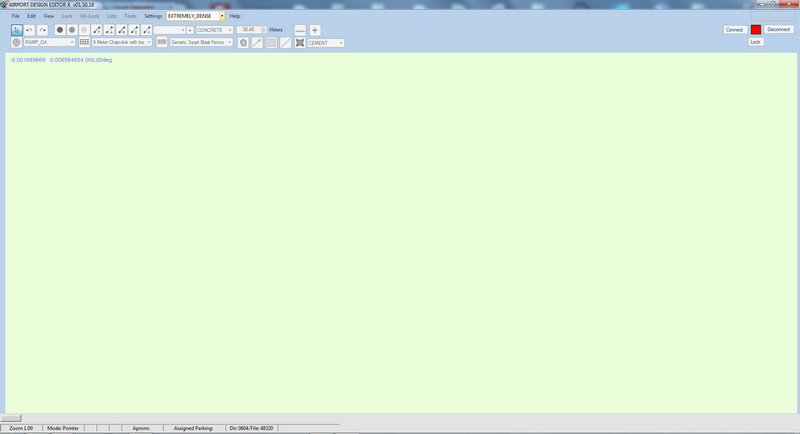Click the first dark circle node icon
This screenshot has height=434, width=800.
point(60,30)
